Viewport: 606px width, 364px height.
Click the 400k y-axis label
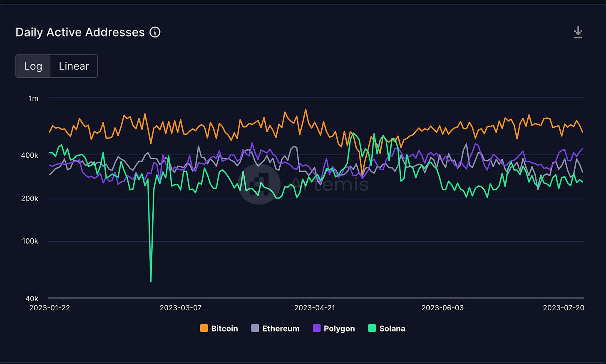click(30, 155)
